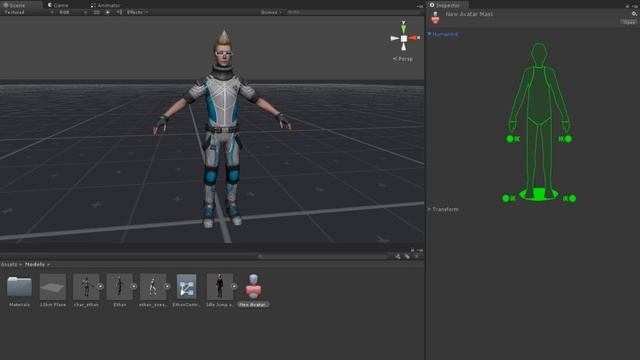
Task: Click the Avatar Mask icon in Inspector header
Action: (x=435, y=17)
